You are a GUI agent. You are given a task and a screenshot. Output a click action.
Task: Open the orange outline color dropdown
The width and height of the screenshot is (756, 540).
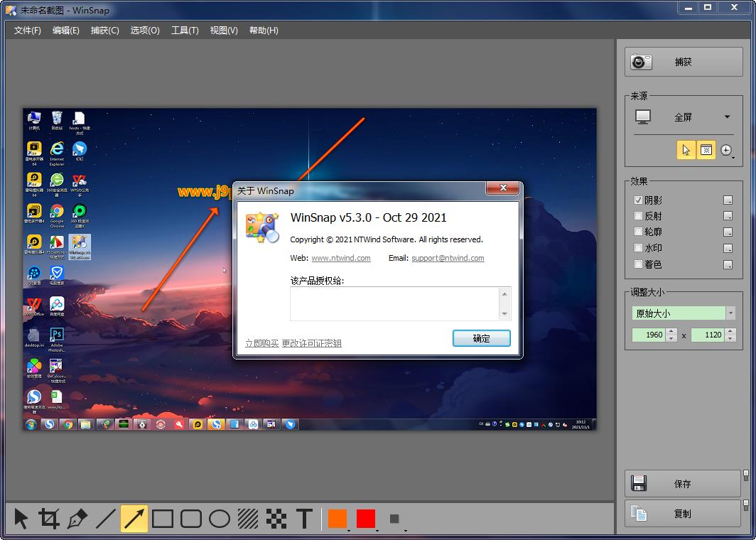coord(348,530)
